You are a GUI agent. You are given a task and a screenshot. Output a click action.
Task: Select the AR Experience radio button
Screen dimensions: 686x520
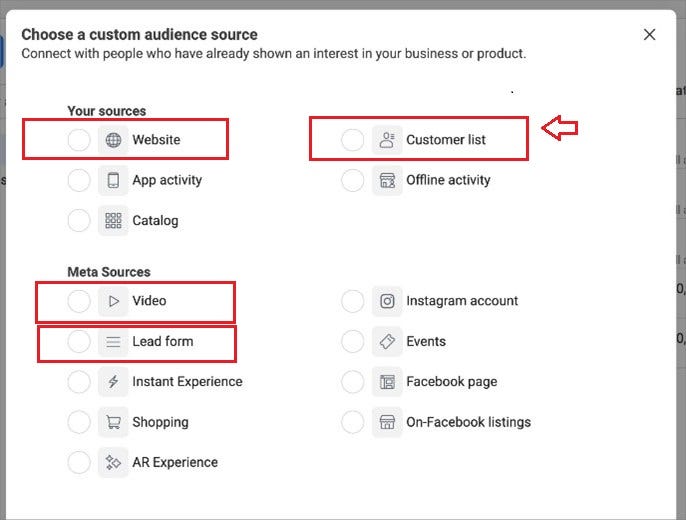79,462
